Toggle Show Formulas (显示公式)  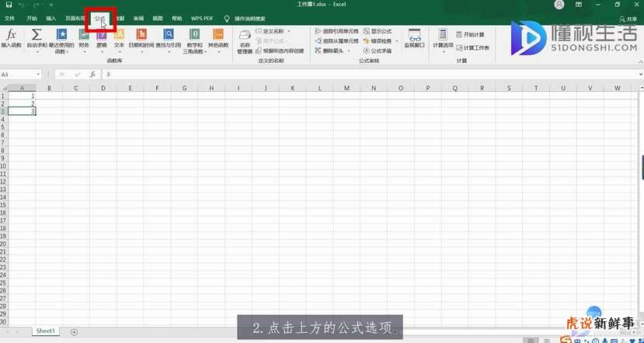[378, 31]
